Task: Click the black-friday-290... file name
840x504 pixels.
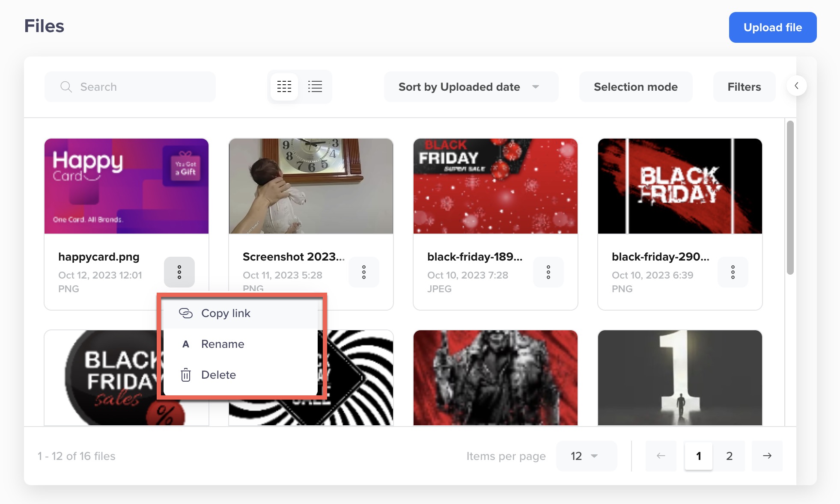Action: click(661, 257)
